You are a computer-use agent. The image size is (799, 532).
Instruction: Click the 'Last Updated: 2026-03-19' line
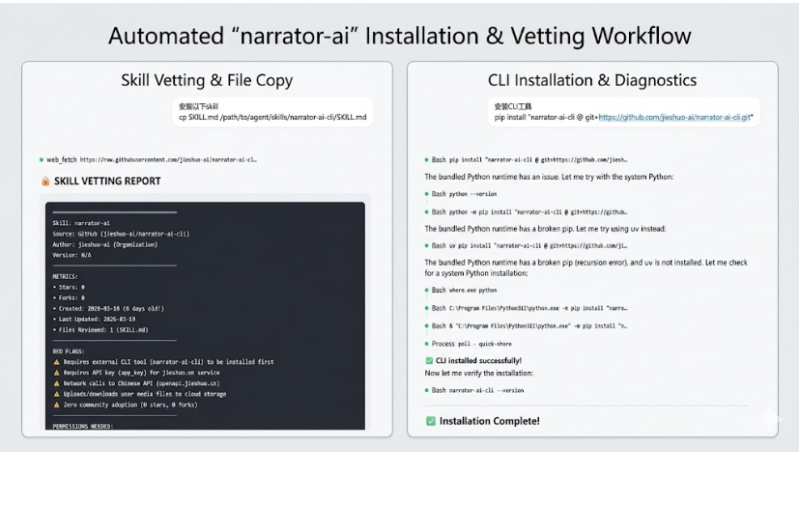coord(95,320)
